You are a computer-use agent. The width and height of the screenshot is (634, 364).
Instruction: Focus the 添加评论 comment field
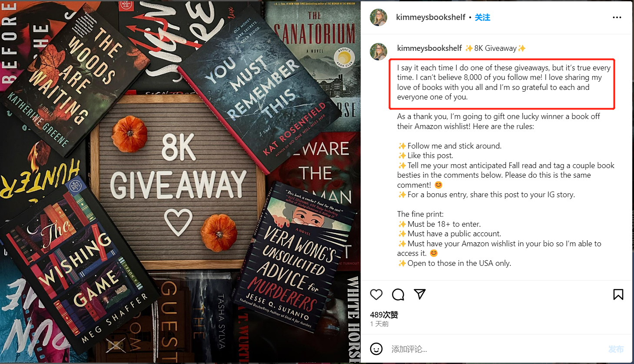(x=495, y=349)
